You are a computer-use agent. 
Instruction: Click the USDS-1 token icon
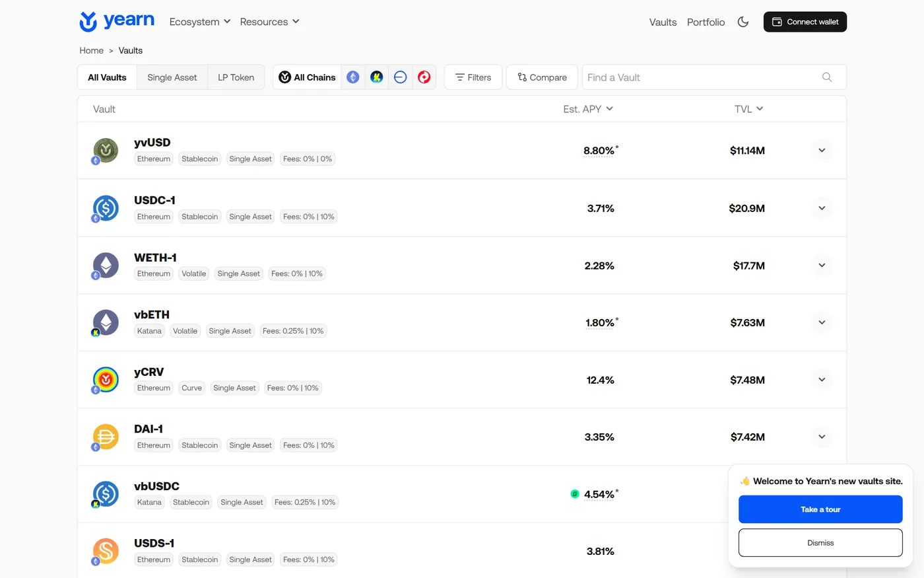pyautogui.click(x=106, y=551)
